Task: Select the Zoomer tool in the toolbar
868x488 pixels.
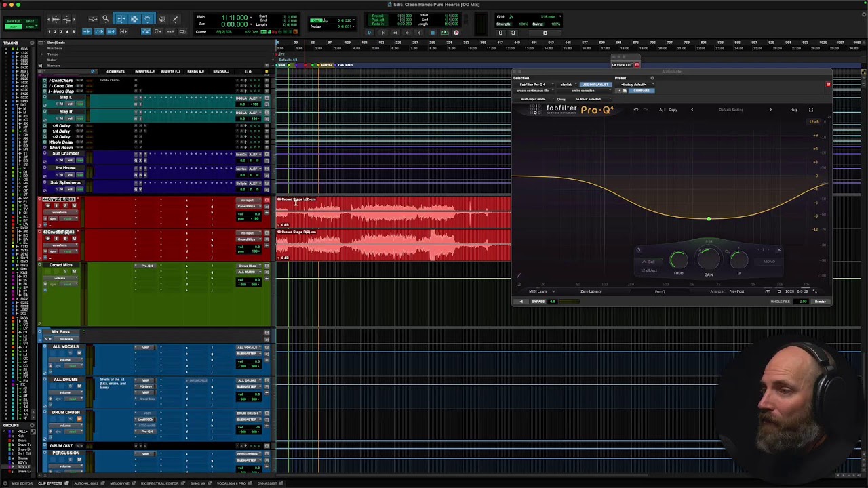Action: pos(105,19)
